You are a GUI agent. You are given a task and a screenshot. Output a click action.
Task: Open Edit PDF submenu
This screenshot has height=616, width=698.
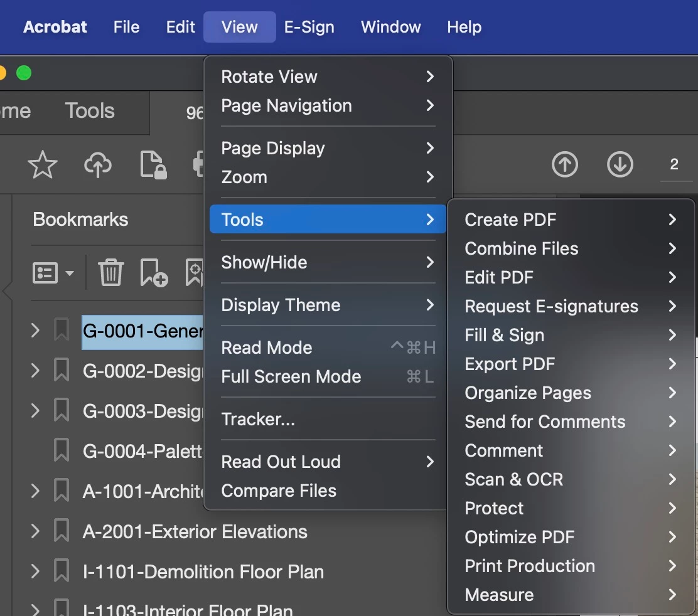[571, 277]
